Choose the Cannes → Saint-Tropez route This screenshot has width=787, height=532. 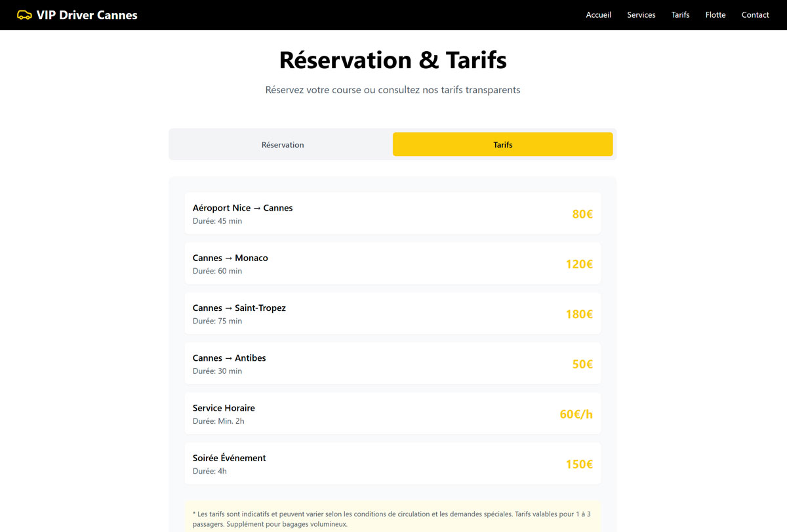(392, 314)
